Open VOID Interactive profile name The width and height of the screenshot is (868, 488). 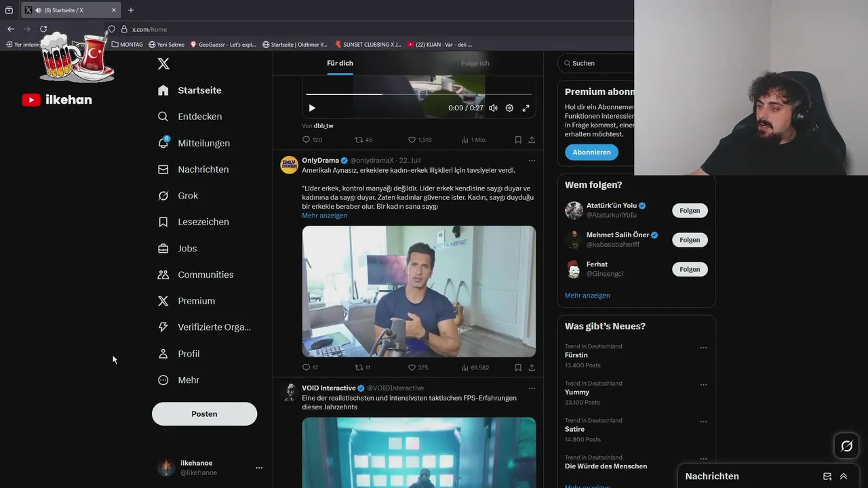point(329,388)
